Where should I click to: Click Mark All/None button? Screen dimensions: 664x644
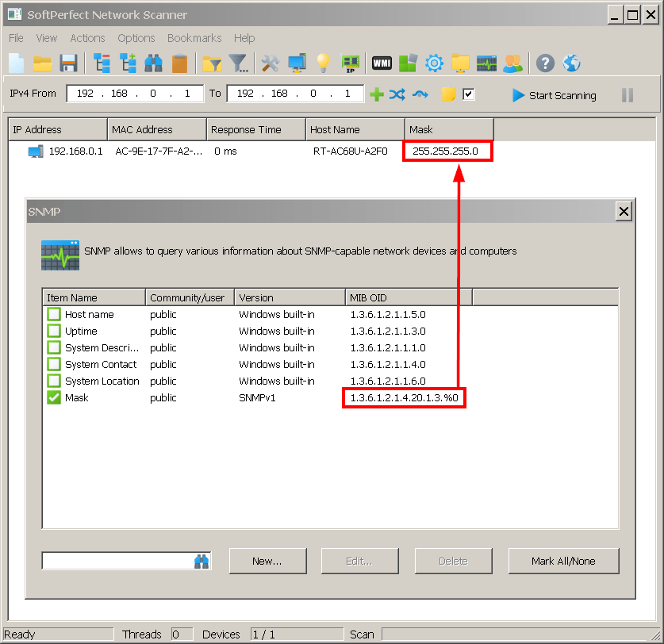coord(563,561)
